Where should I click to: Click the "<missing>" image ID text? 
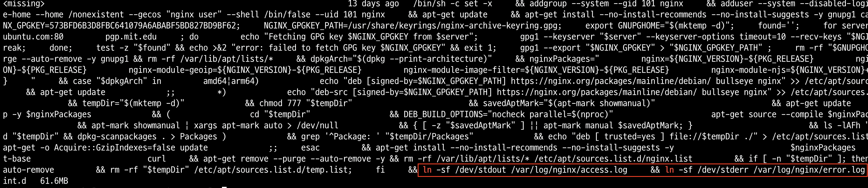pyautogui.click(x=24, y=4)
